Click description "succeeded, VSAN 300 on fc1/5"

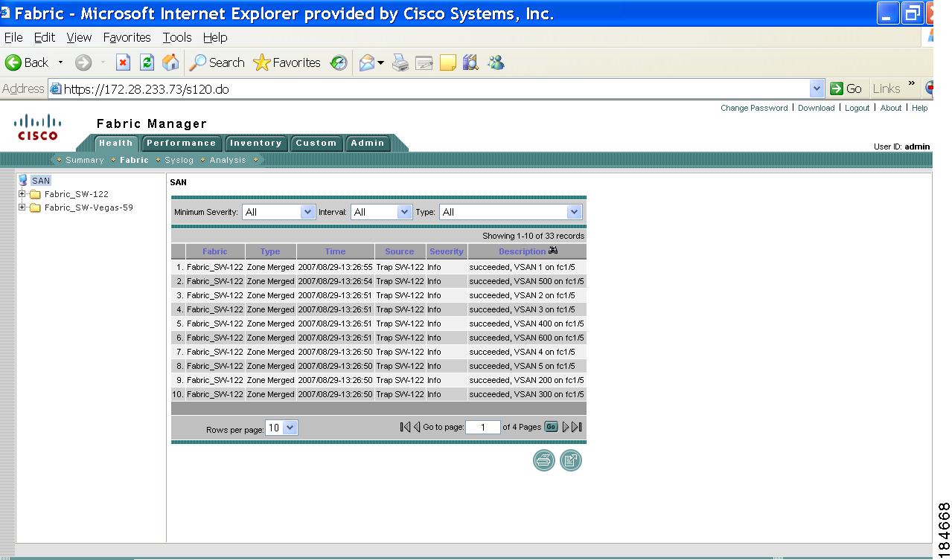pyautogui.click(x=527, y=394)
